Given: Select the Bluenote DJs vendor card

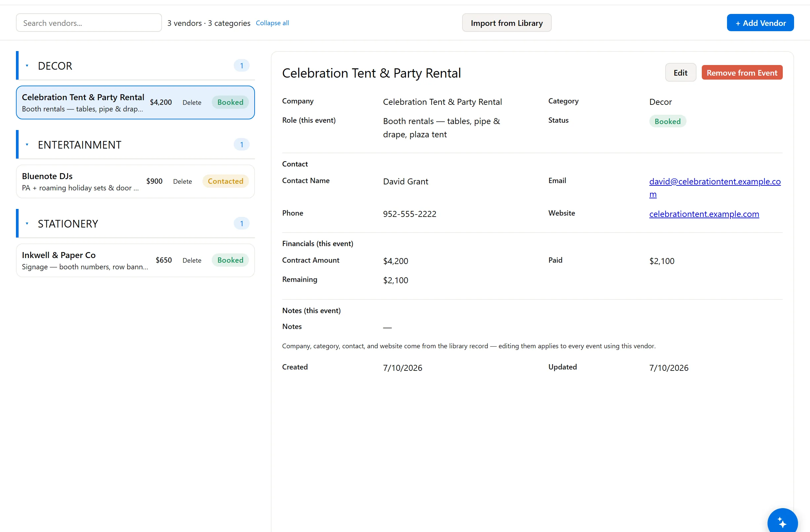Looking at the screenshot, I should (x=135, y=181).
